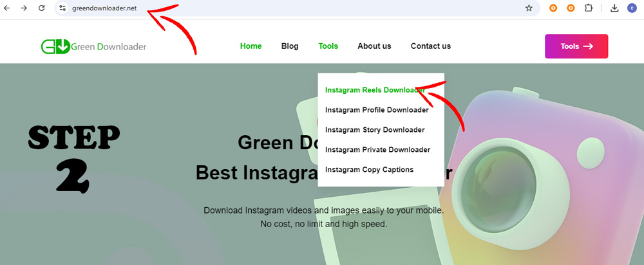Select Instagram Private Downloader

[x=378, y=150]
